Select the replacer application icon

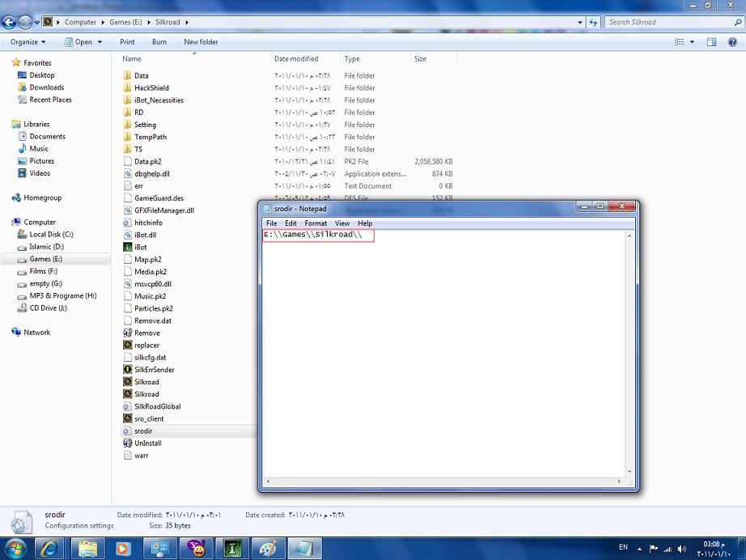(x=127, y=345)
